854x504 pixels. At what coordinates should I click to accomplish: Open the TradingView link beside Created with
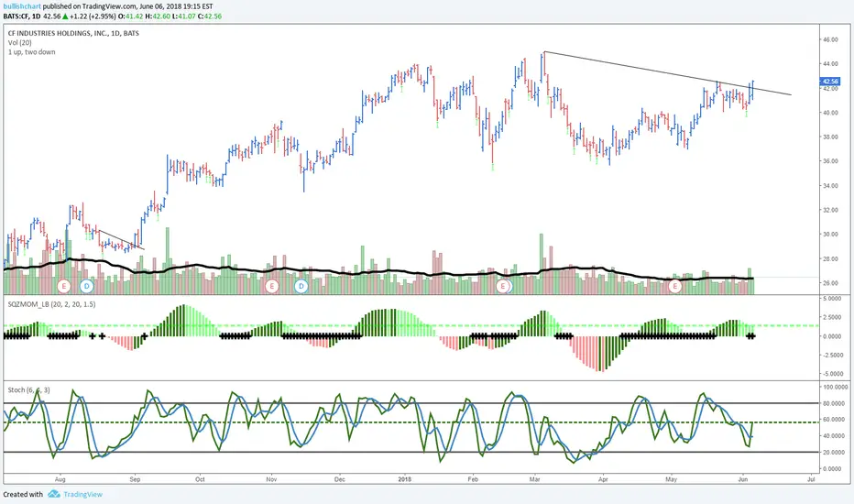click(82, 494)
